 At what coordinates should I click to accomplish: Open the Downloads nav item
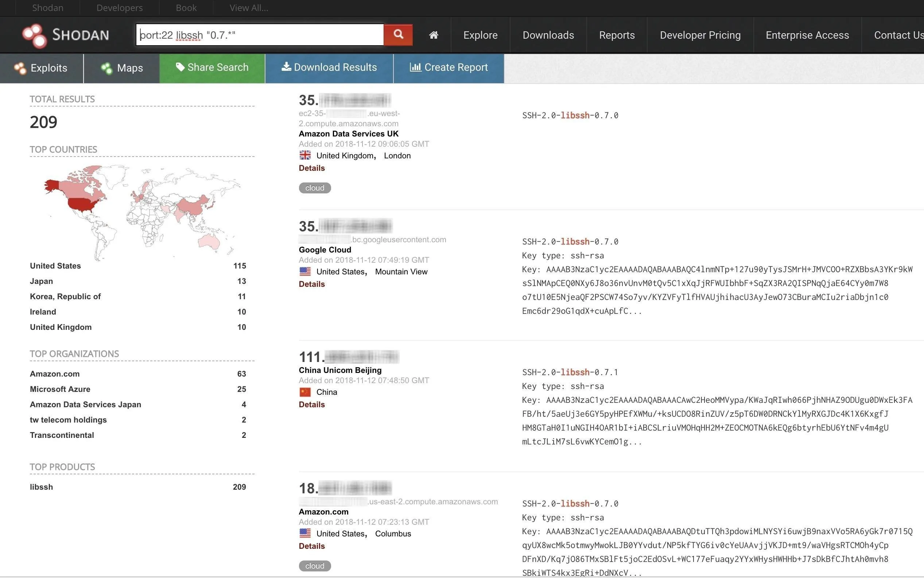pos(548,35)
